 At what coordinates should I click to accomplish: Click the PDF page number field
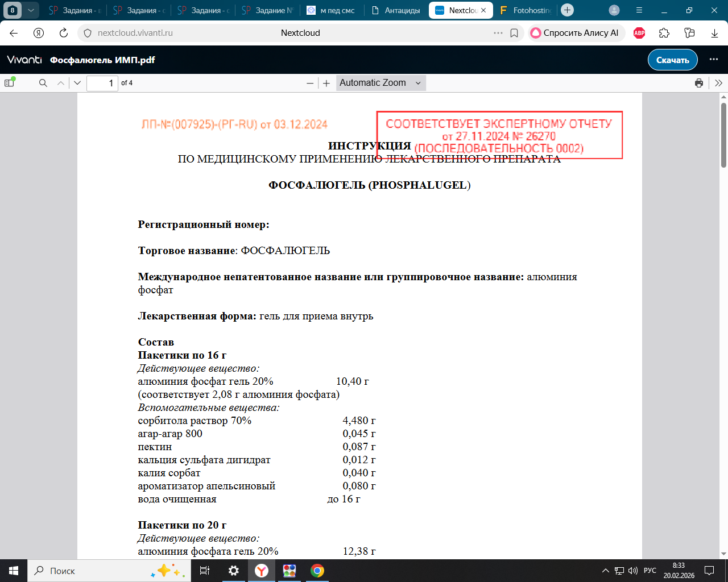tap(102, 83)
